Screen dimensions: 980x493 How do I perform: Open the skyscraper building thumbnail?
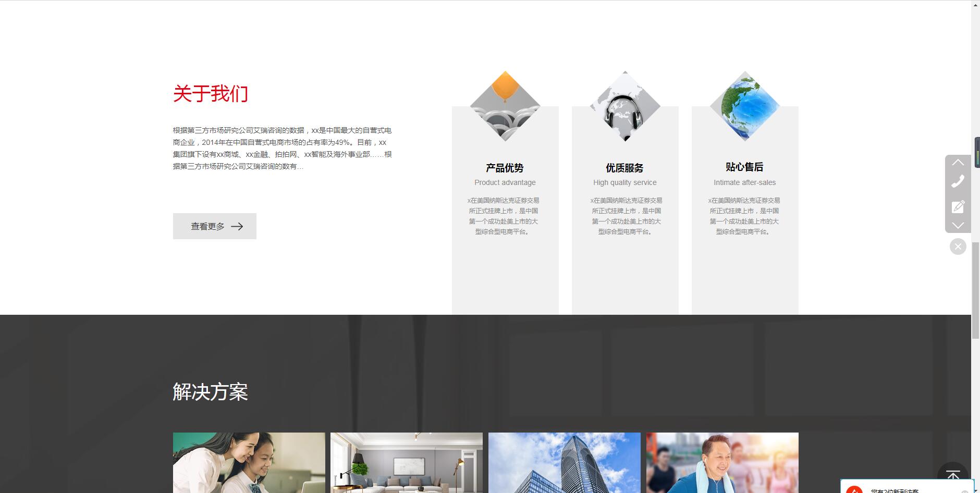click(565, 463)
